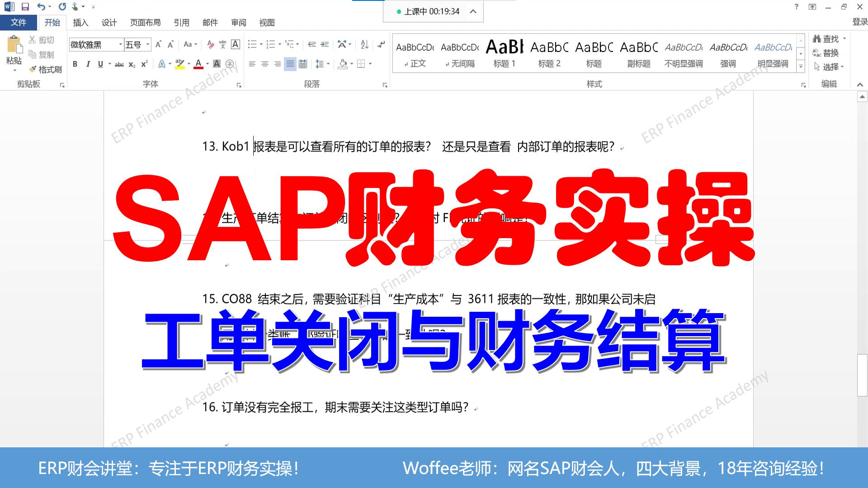The height and width of the screenshot is (488, 868).
Task: Open Font dialog launcher
Action: (239, 85)
